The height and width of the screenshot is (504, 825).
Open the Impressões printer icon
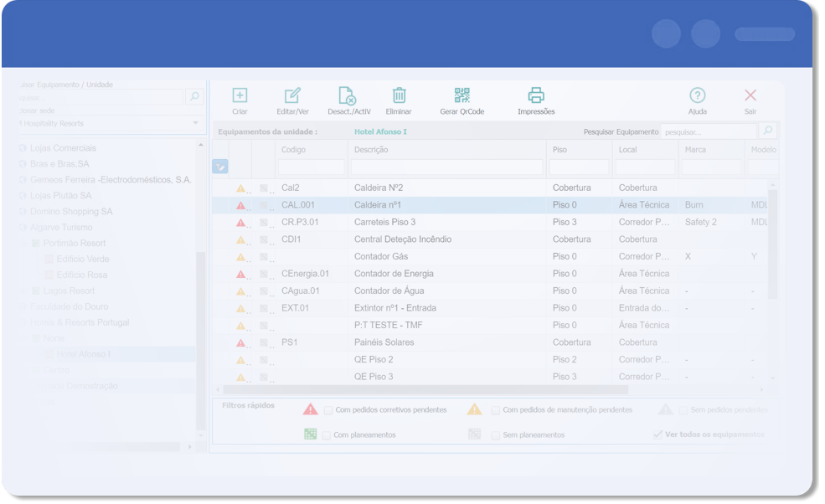[x=536, y=95]
